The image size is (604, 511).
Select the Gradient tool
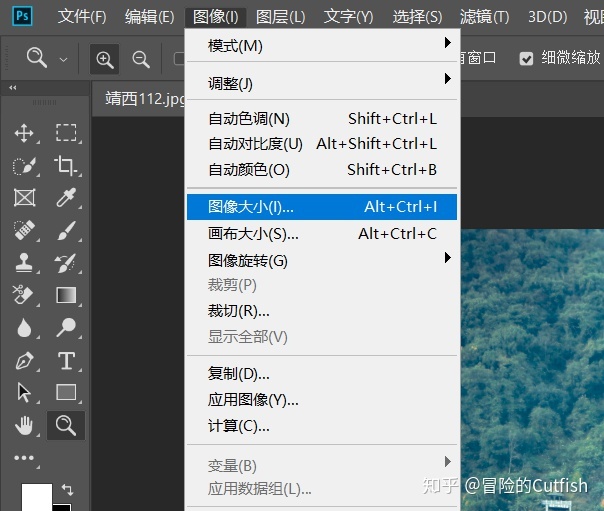[x=66, y=295]
